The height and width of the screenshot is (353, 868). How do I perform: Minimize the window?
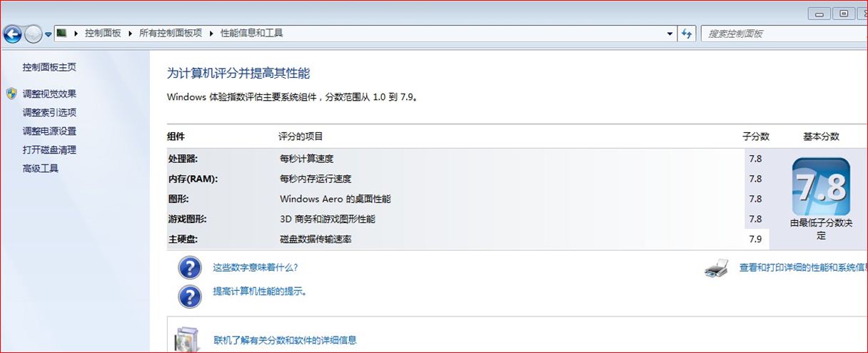(819, 14)
